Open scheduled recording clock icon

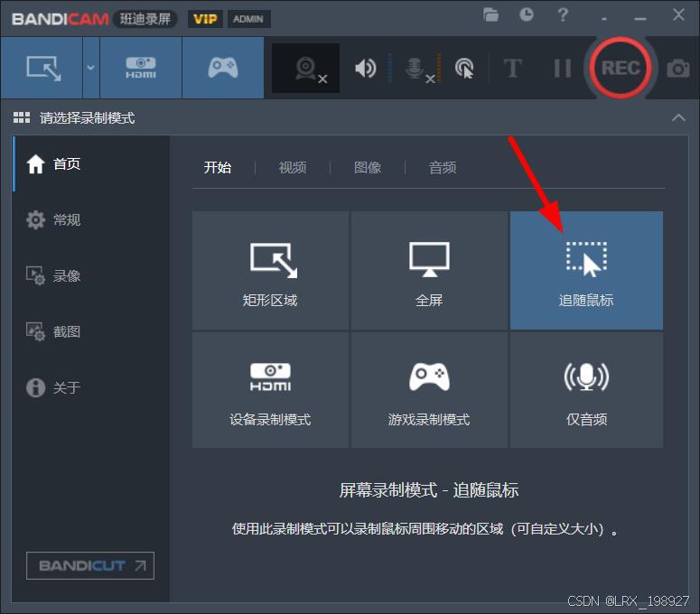pyautogui.click(x=527, y=14)
